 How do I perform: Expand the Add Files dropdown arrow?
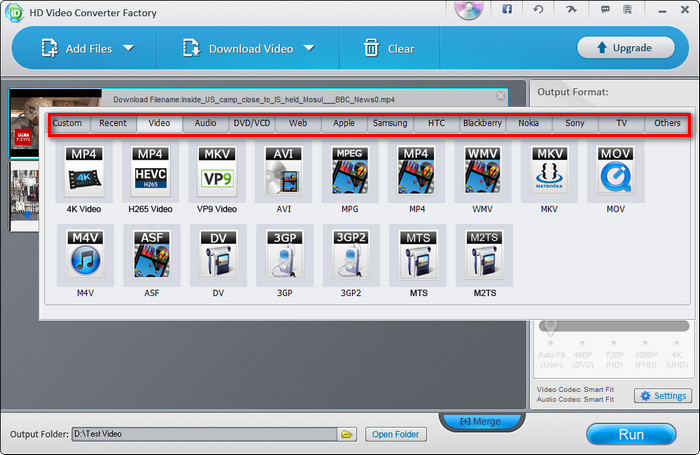[x=129, y=48]
